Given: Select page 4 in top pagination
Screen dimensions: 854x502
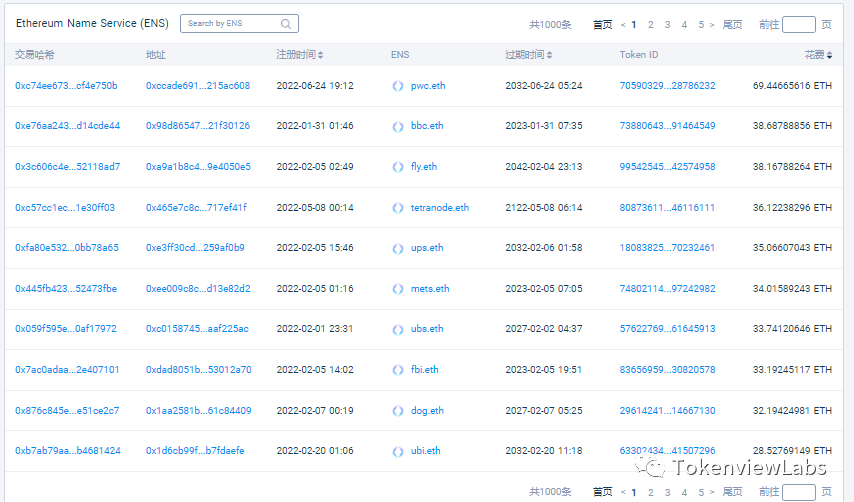Looking at the screenshot, I should coord(684,25).
